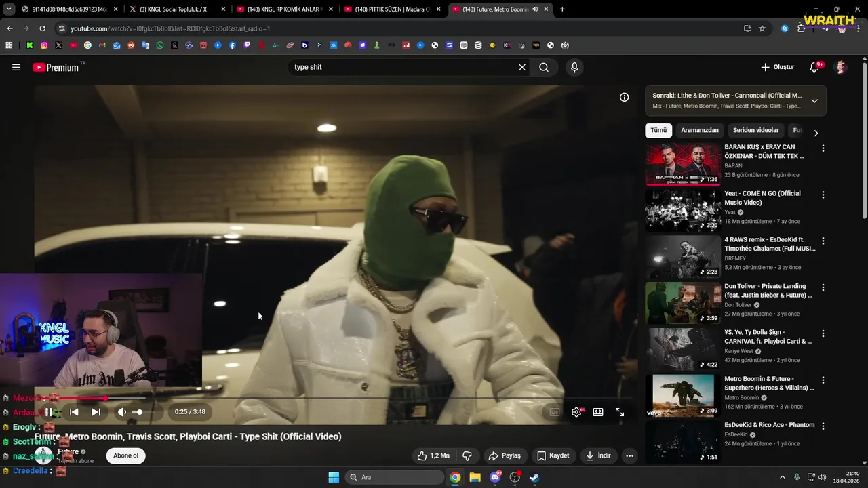Open BARAN KUŞ x ERAY CAN ÖZKENAR thumbnail

[x=683, y=165]
